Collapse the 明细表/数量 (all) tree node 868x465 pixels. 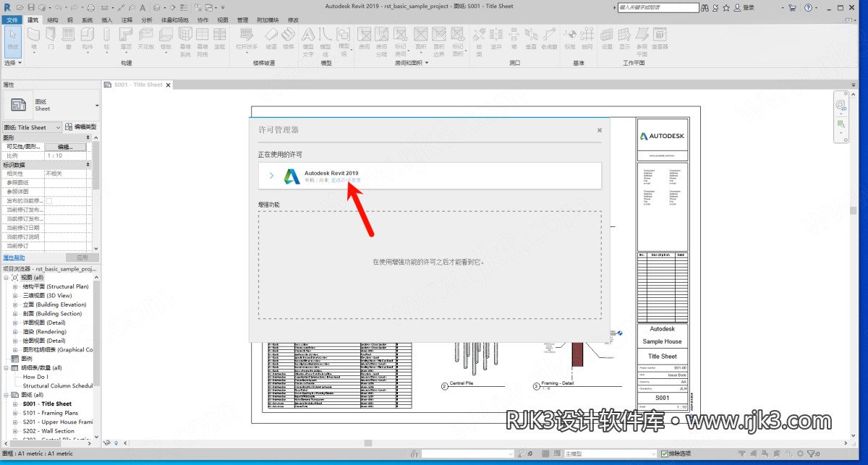[7, 368]
